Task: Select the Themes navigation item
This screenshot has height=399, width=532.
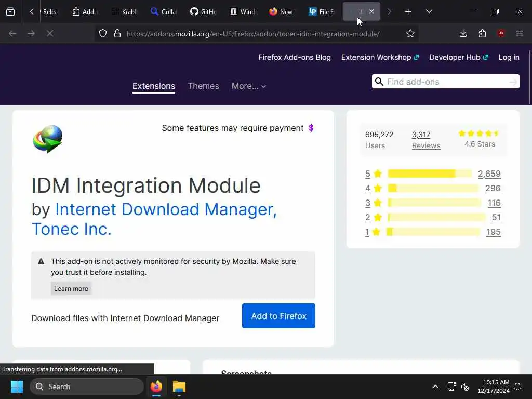Action: pos(203,86)
